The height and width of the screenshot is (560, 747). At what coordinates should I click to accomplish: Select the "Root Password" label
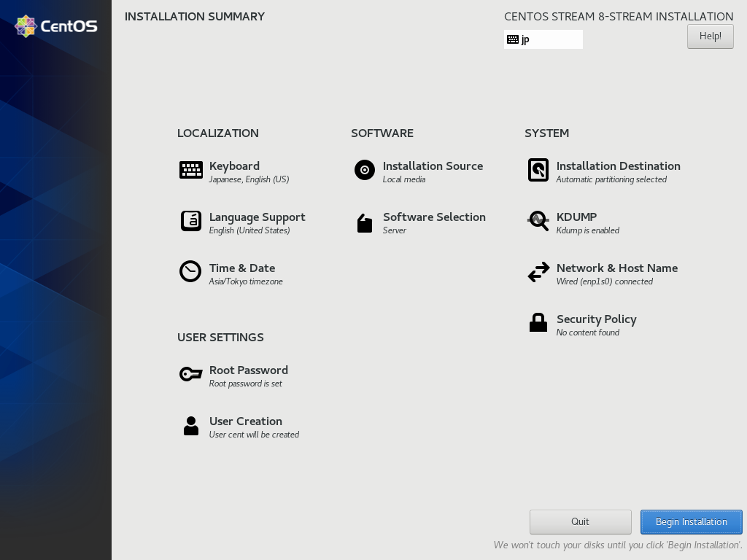coord(249,370)
